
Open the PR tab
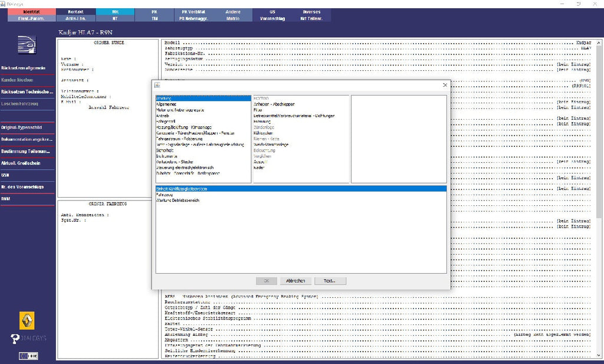155,12
